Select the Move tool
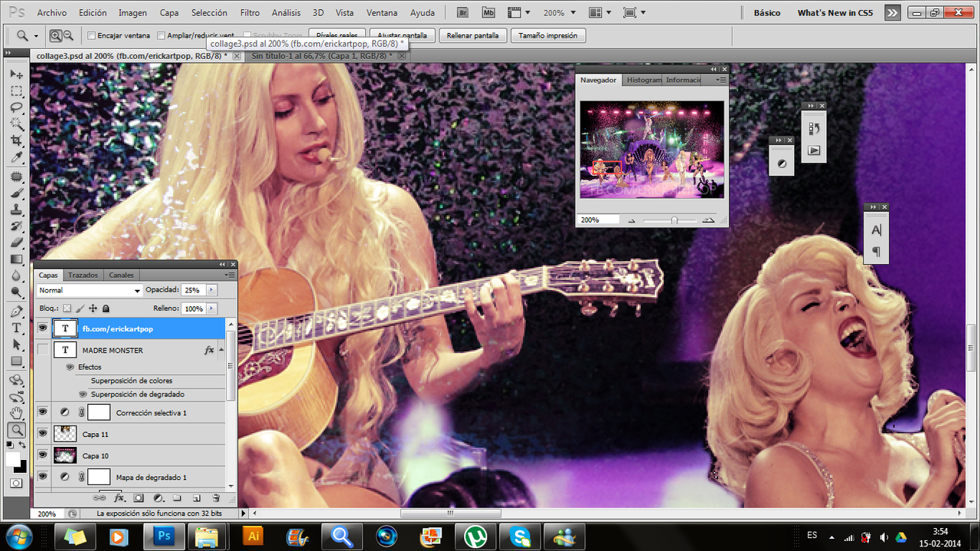Viewport: 980px width, 551px height. (x=16, y=74)
